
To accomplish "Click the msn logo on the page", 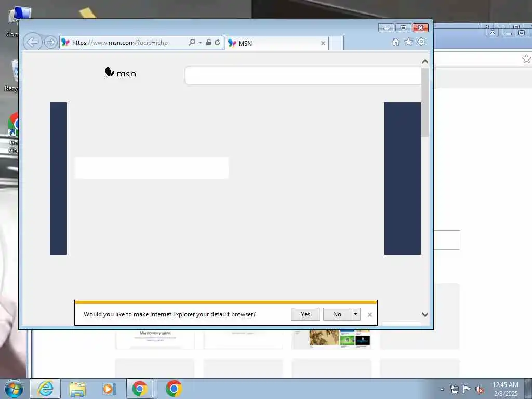I will point(121,72).
